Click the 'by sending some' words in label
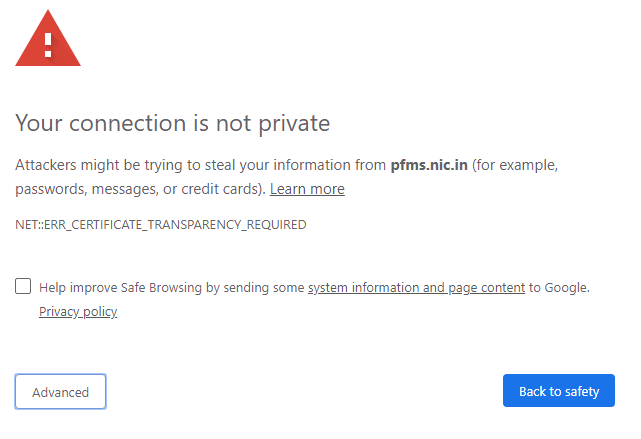Screen dimensions: 641x439 [x=255, y=288]
